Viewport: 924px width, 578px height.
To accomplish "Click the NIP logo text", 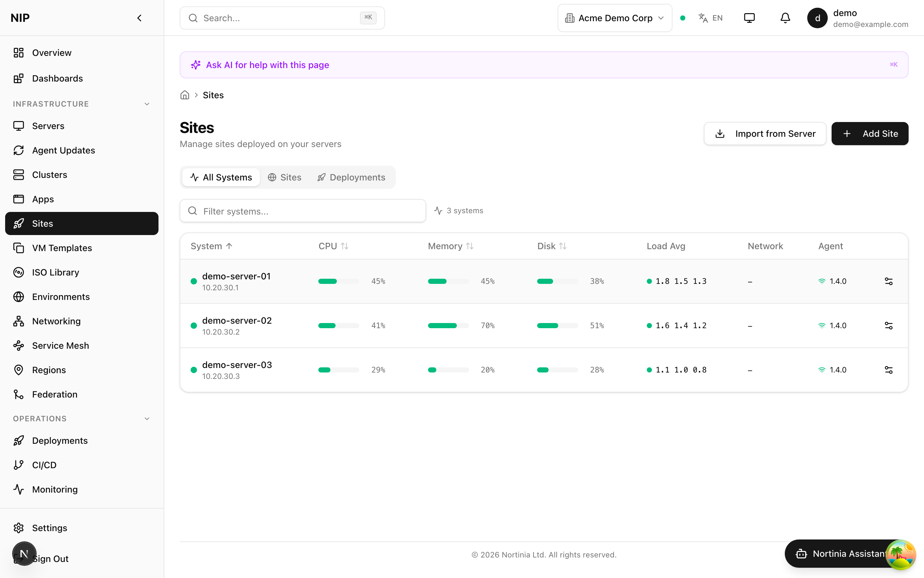I will pos(20,18).
